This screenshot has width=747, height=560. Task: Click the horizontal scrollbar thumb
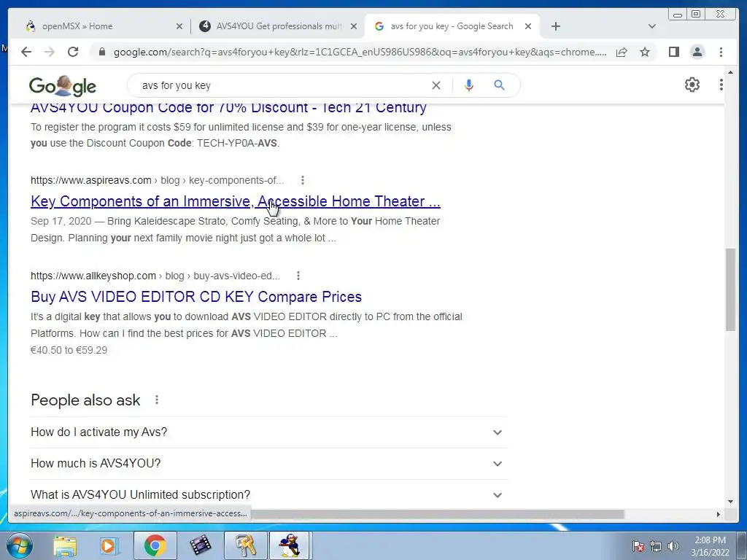tap(438, 514)
